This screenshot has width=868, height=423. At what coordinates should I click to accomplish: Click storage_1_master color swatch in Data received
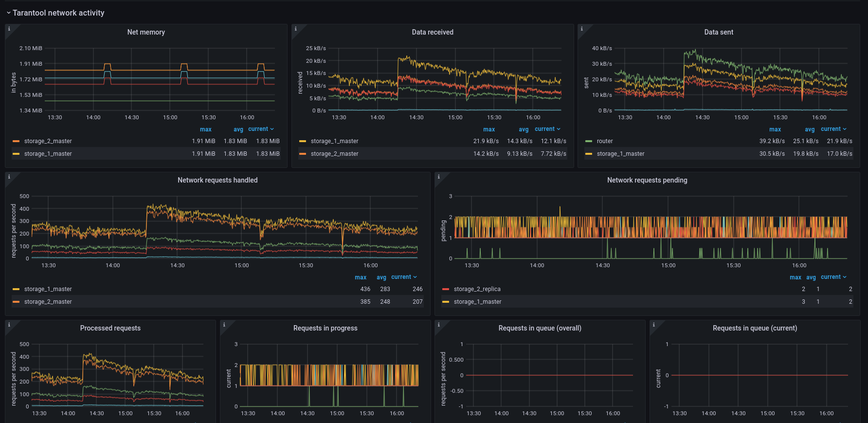click(303, 141)
